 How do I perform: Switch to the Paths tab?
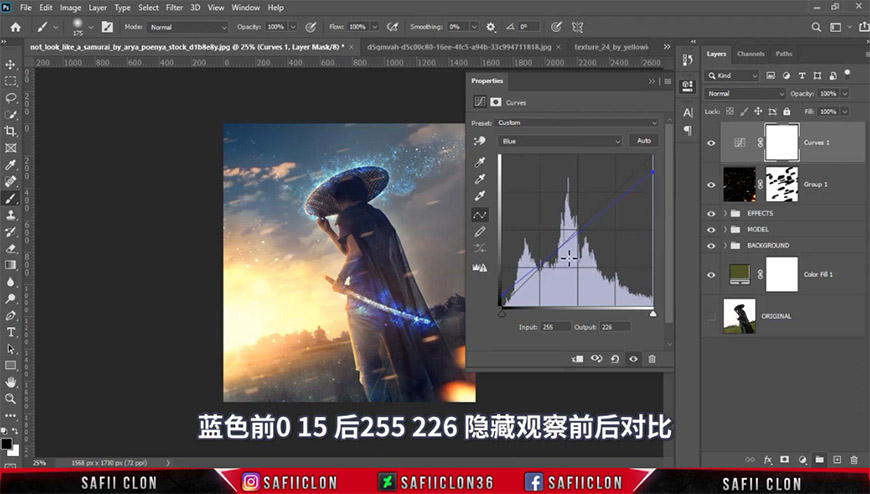[783, 54]
